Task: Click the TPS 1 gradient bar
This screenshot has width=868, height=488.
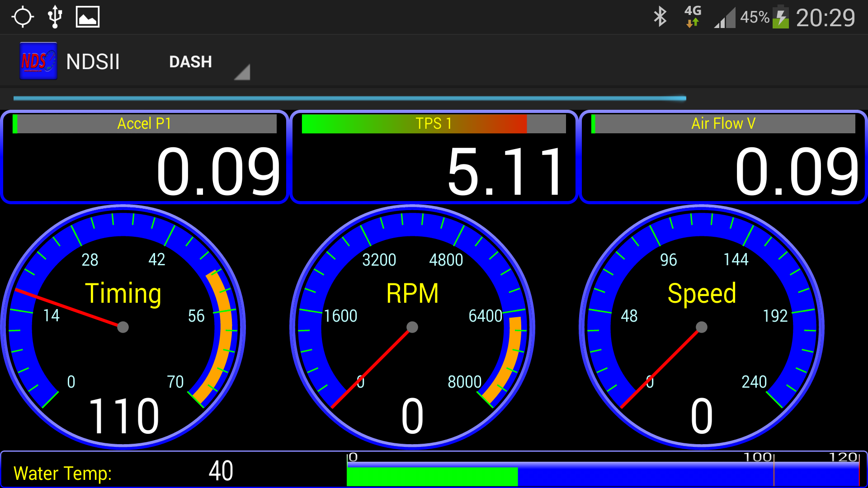Action: click(433, 124)
